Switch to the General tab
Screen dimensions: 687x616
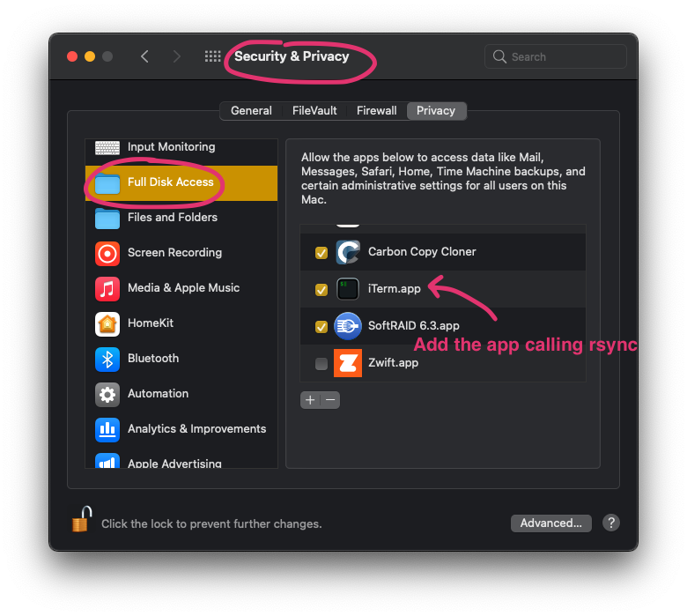[x=251, y=110]
